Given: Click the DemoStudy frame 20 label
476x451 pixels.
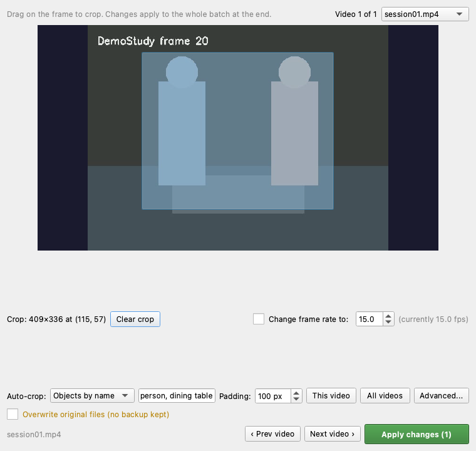Looking at the screenshot, I should pos(153,41).
